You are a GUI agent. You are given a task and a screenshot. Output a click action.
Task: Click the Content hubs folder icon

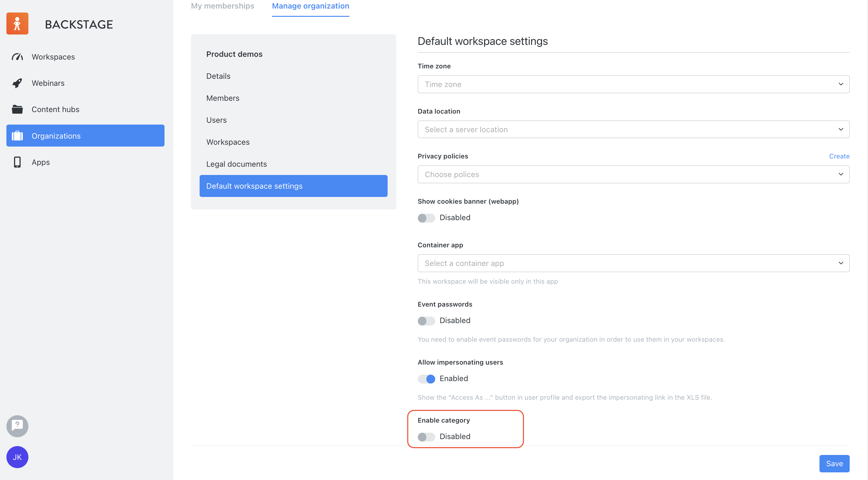point(17,109)
